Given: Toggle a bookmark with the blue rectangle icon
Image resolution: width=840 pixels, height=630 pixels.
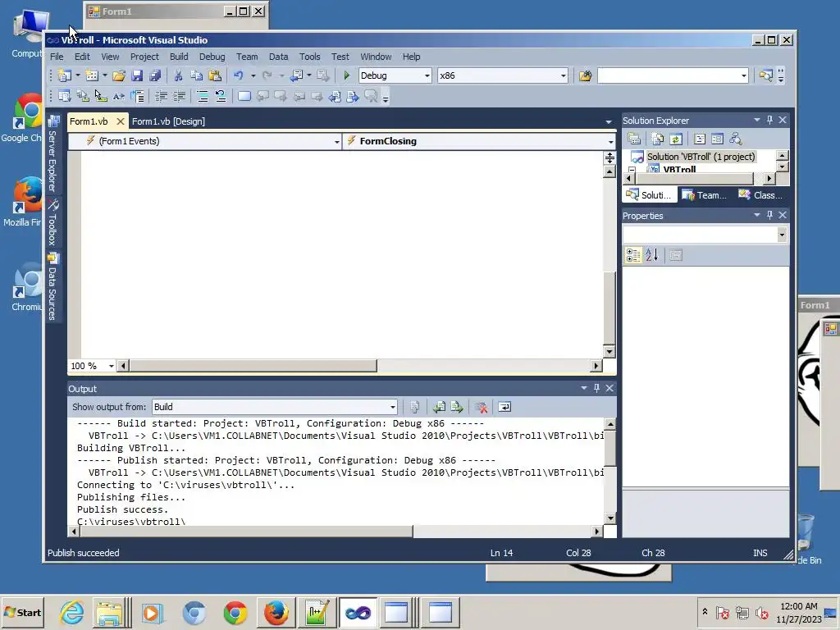Looking at the screenshot, I should tap(244, 96).
